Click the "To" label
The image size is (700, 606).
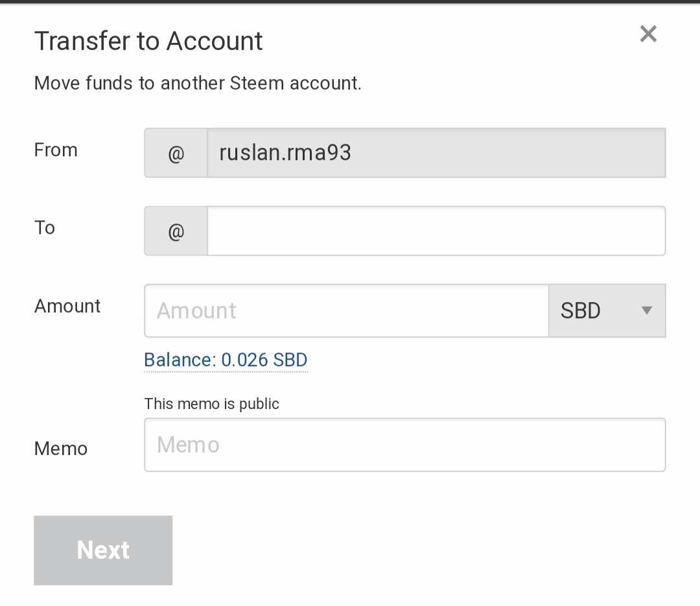(45, 228)
